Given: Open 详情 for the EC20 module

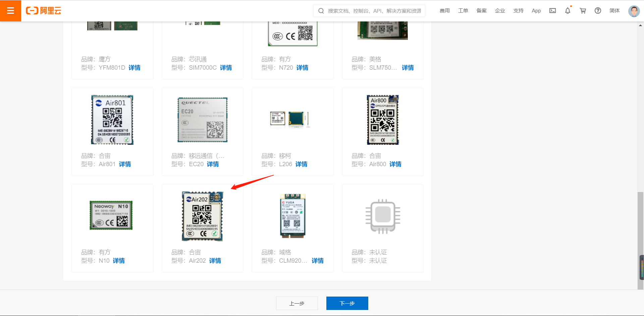Looking at the screenshot, I should (213, 164).
